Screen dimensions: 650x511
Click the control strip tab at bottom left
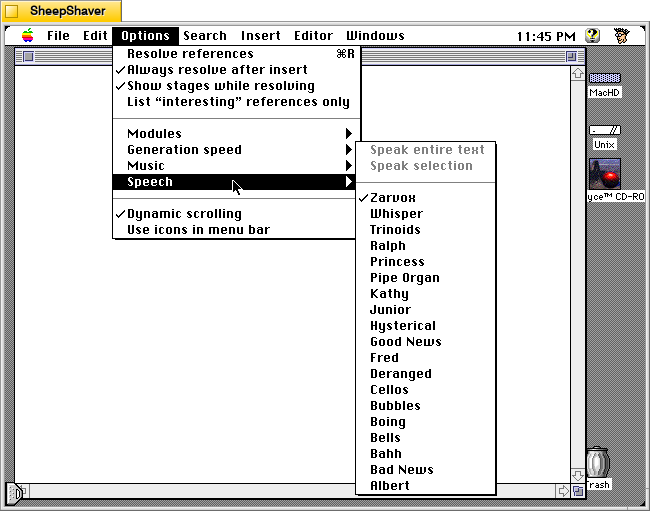pyautogui.click(x=15, y=493)
